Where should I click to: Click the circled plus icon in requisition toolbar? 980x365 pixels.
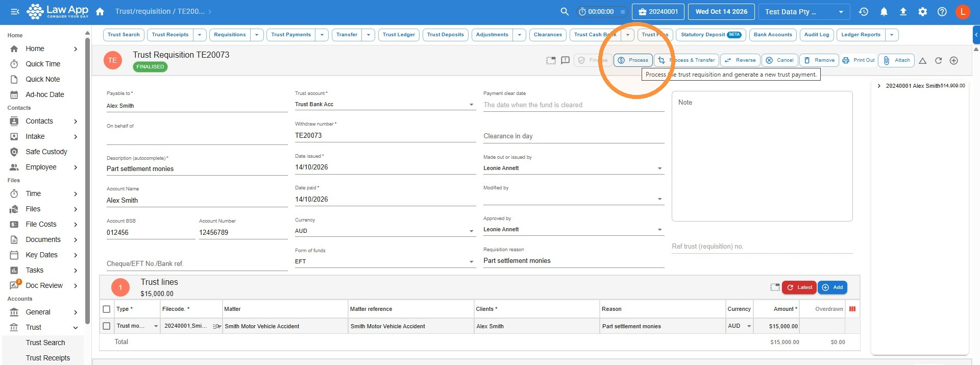point(953,61)
